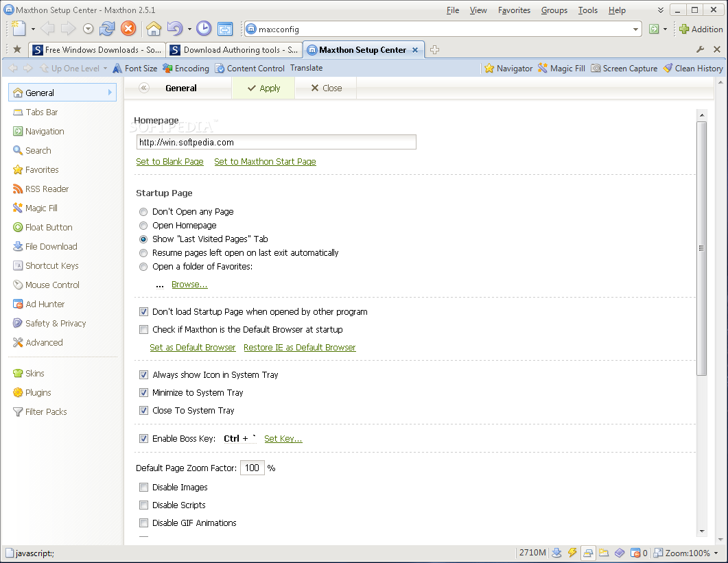Toggle Don't load Startup Page checkbox
Screen dimensions: 728x563
(x=144, y=312)
